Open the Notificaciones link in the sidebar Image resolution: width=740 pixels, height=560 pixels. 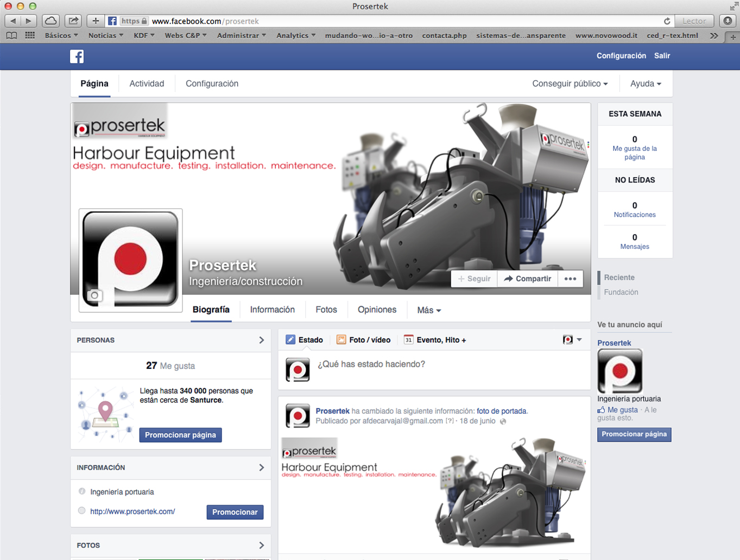[x=635, y=215]
